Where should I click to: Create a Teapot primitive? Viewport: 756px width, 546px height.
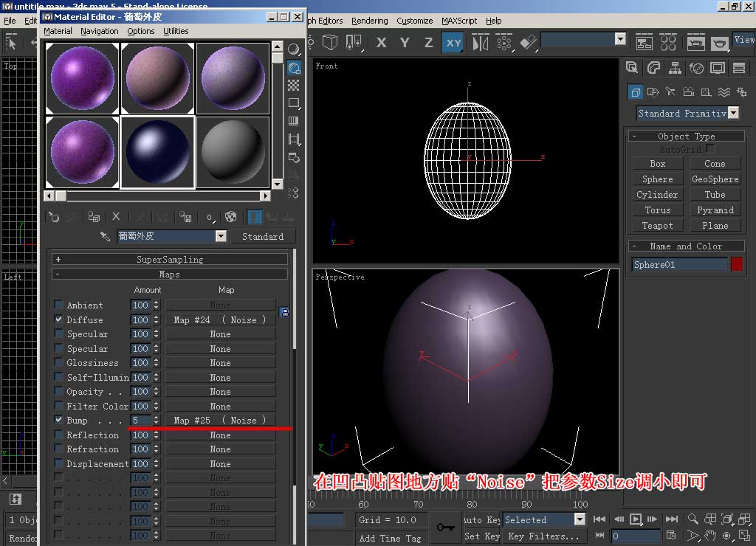pyautogui.click(x=657, y=226)
